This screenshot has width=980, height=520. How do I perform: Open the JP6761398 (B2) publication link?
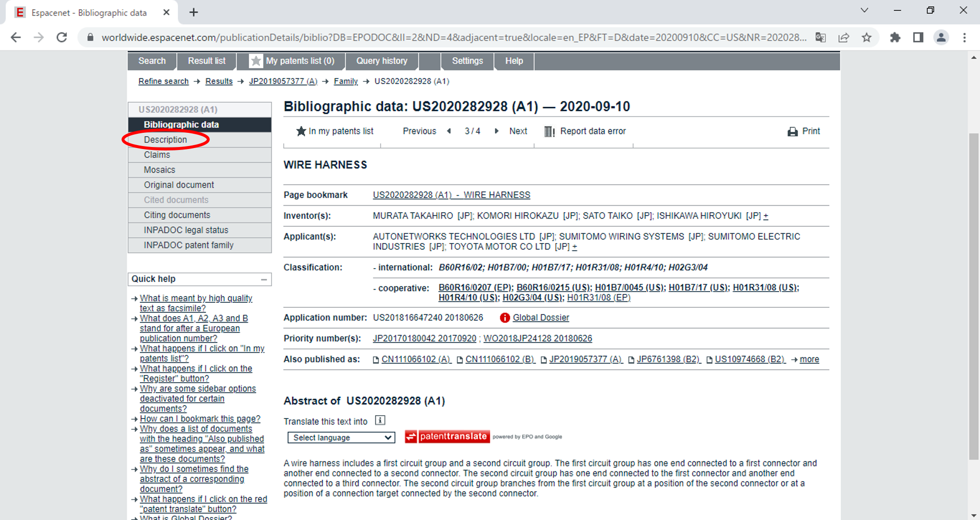click(x=668, y=359)
